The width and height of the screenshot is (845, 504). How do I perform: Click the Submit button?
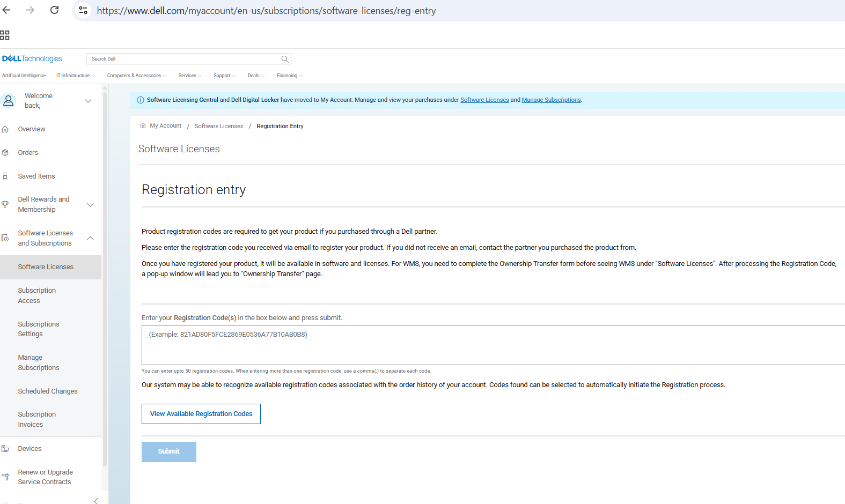169,452
